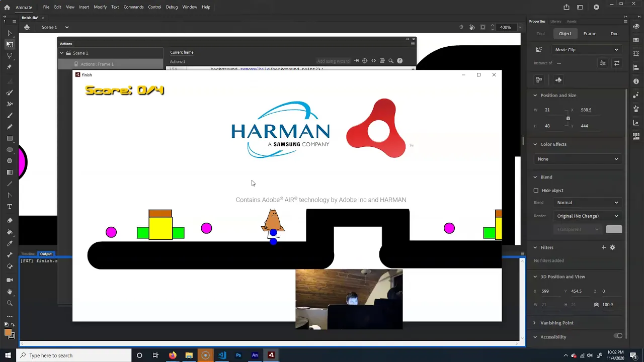Click the Format Code icon
Image resolution: width=644 pixels, height=362 pixels.
[x=382, y=61]
